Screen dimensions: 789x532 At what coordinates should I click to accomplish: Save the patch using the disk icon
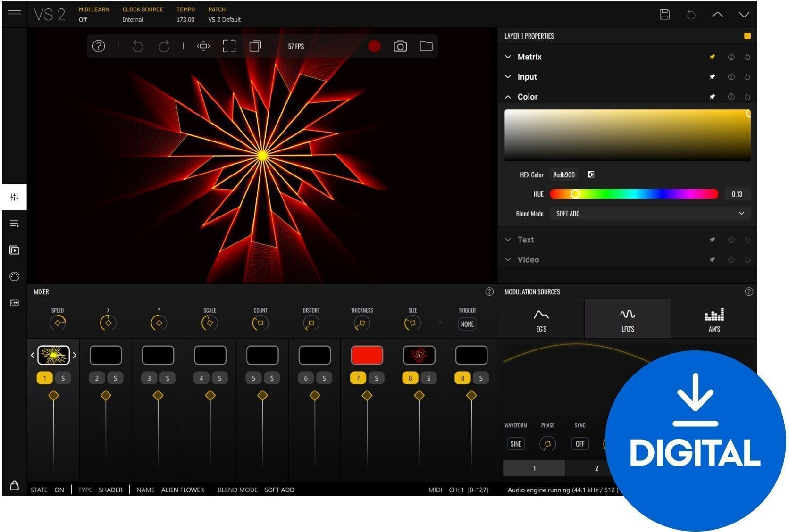664,14
